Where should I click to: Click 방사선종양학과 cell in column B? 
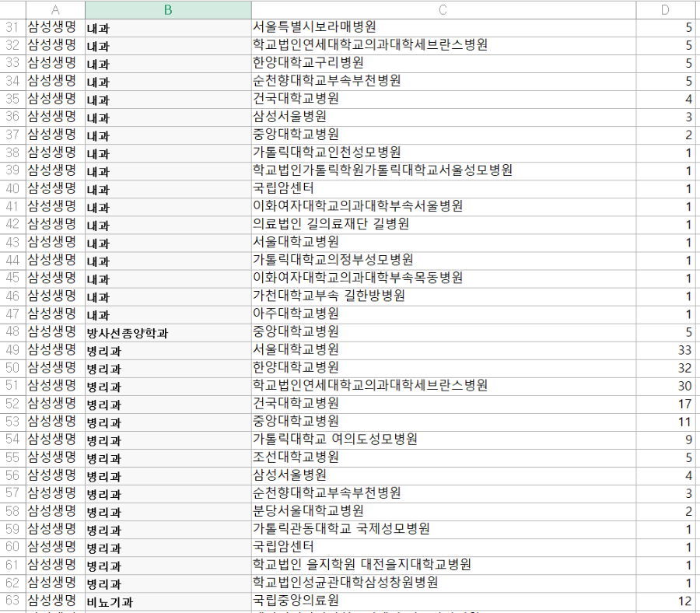point(168,333)
